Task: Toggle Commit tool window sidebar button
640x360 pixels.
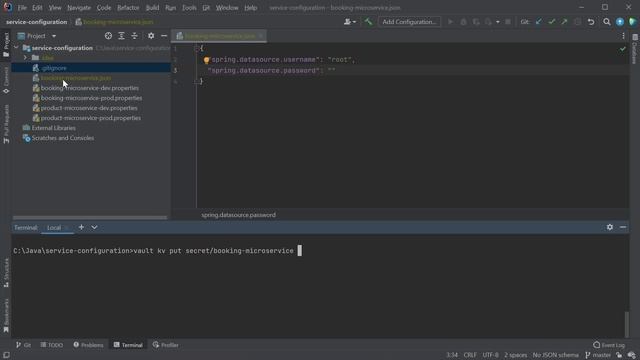Action: click(6, 80)
